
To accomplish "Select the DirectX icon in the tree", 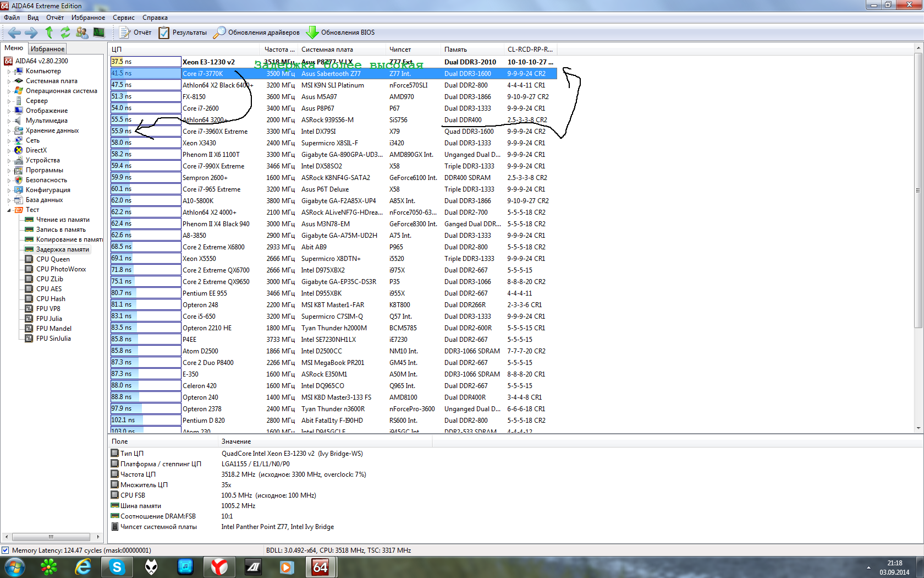I will point(19,150).
